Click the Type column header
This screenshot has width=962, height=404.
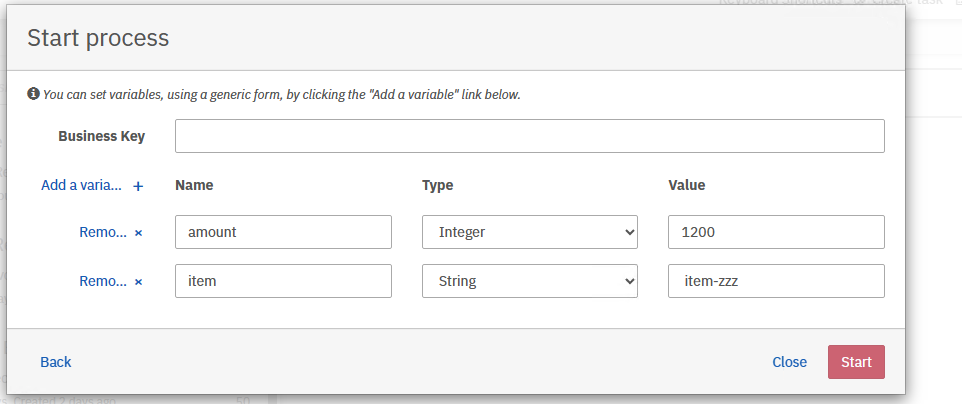pos(438,185)
